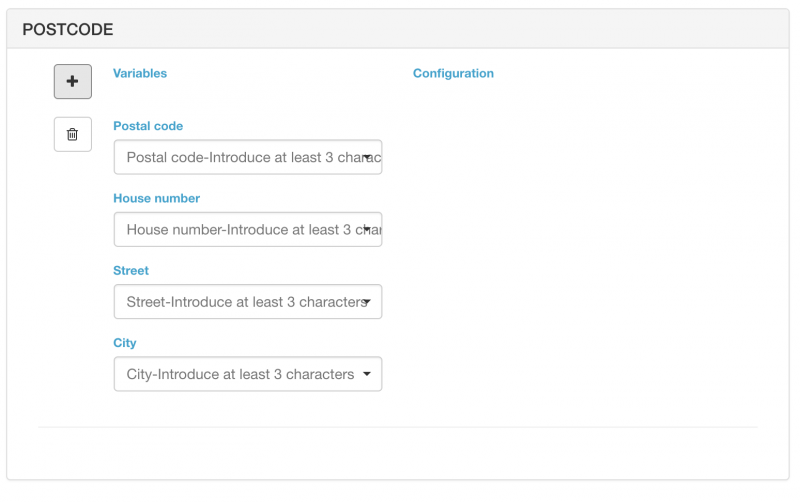
Task: Click the Configuration column header
Action: pos(453,73)
